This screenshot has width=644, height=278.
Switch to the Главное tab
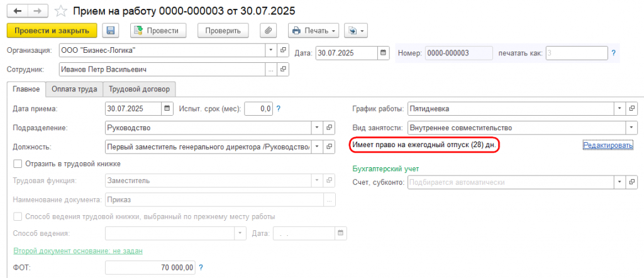pos(26,89)
